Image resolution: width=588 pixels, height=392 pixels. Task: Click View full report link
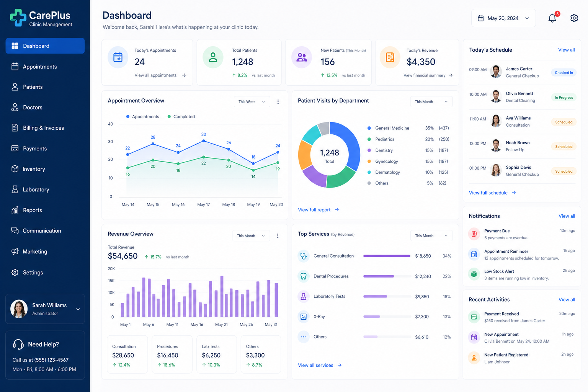point(318,210)
